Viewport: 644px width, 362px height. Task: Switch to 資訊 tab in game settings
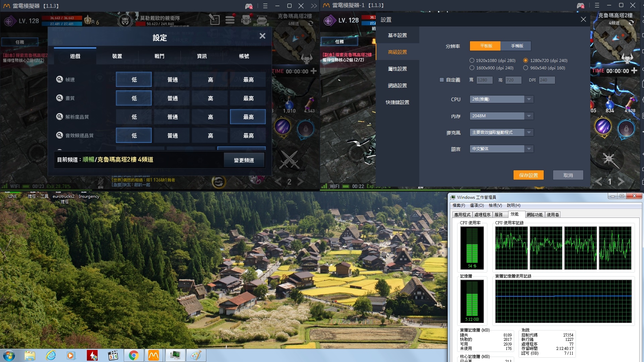pos(202,56)
